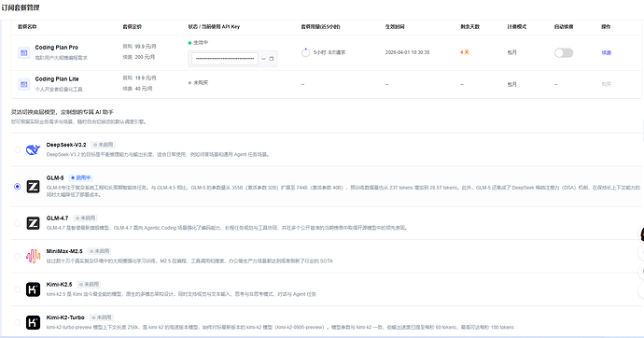
Task: Click the "Kimi-K2-Turbo" model name
Action: tap(65, 317)
